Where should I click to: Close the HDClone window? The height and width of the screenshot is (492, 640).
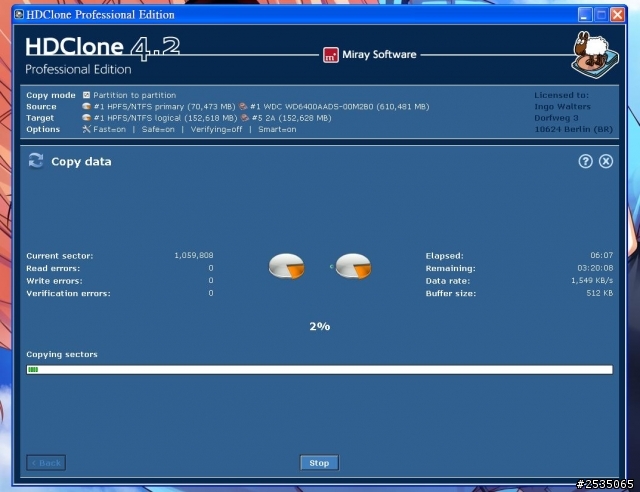617,15
